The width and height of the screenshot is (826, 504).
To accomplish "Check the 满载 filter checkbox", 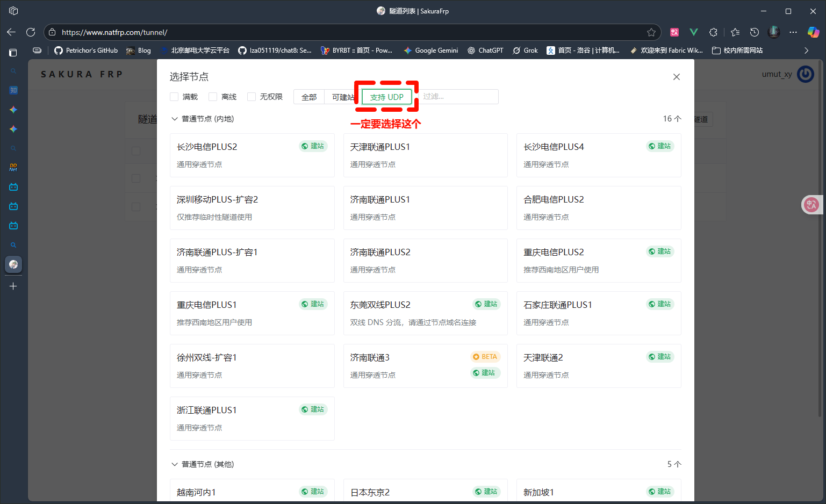I will pos(174,96).
